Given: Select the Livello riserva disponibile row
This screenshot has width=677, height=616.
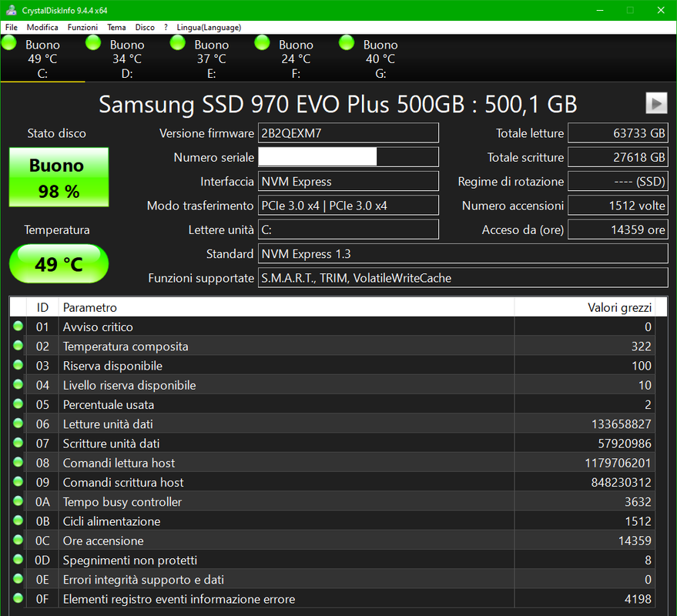Looking at the screenshot, I should (x=332, y=385).
